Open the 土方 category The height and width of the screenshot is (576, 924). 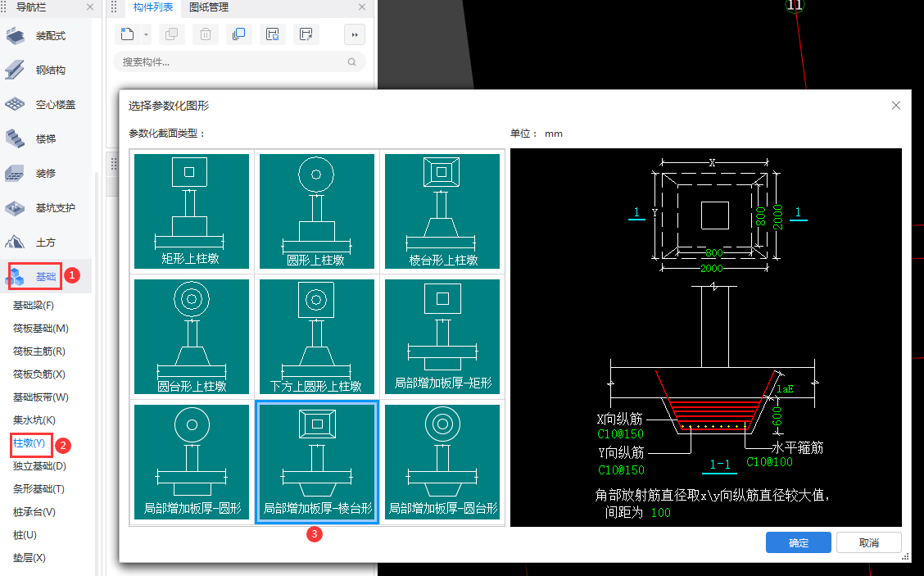tap(46, 243)
